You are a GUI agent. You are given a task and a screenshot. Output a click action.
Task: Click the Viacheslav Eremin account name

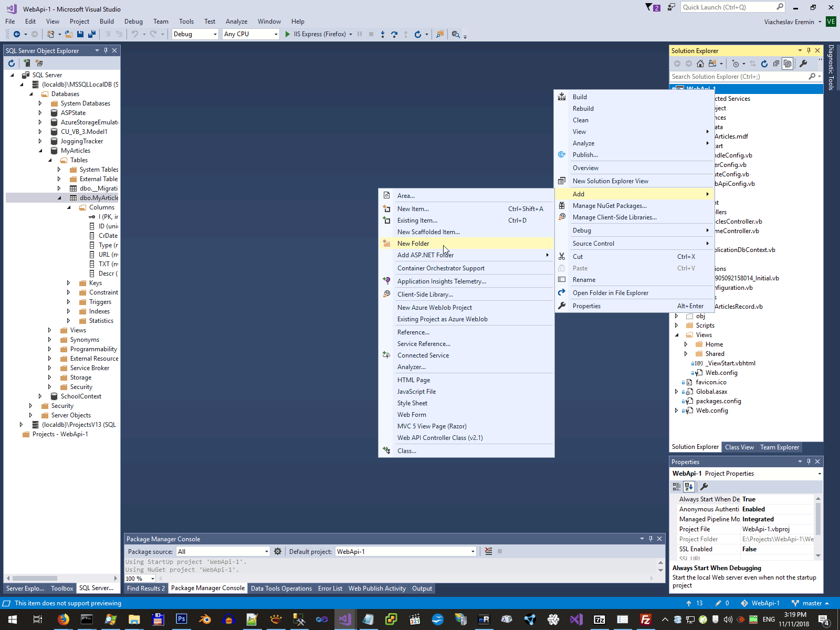click(x=789, y=22)
